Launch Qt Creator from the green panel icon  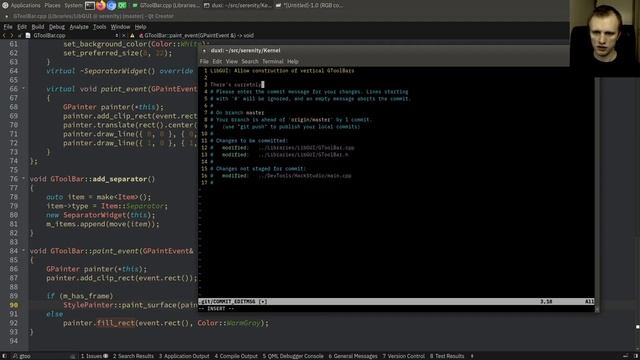click(x=122, y=5)
